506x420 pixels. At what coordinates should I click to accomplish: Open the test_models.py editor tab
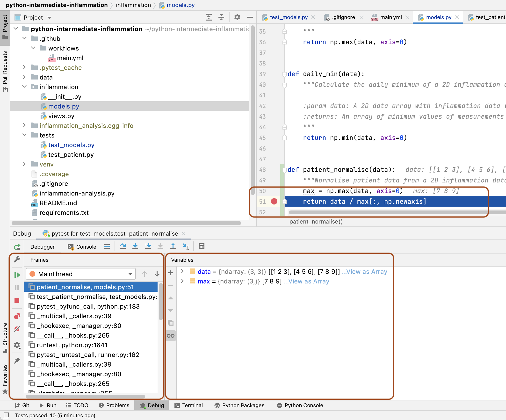click(x=289, y=17)
